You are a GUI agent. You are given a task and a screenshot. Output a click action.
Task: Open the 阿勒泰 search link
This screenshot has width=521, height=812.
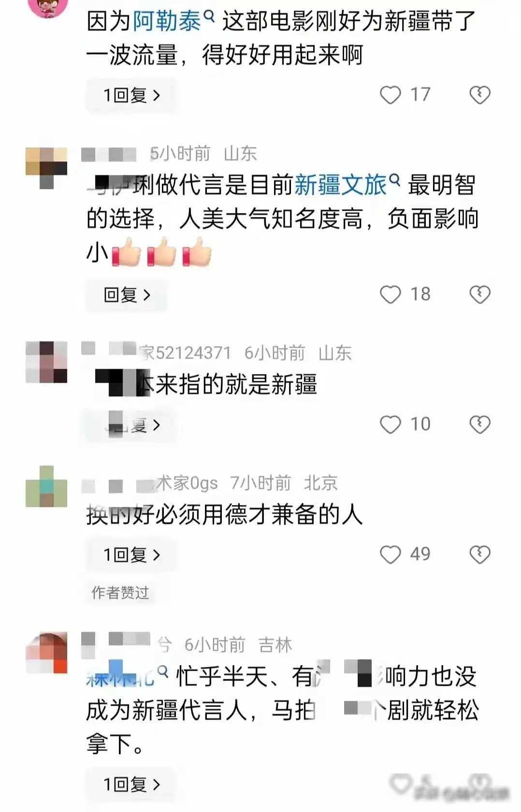click(x=173, y=21)
